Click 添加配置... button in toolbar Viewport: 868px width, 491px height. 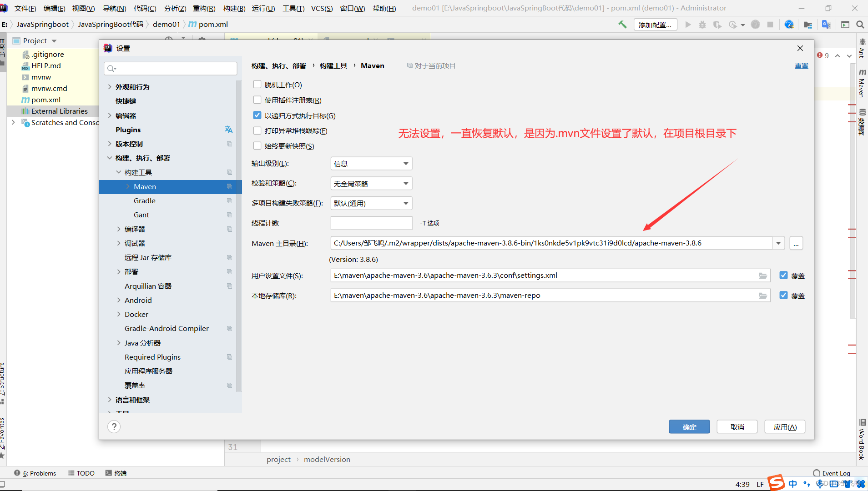pyautogui.click(x=655, y=25)
